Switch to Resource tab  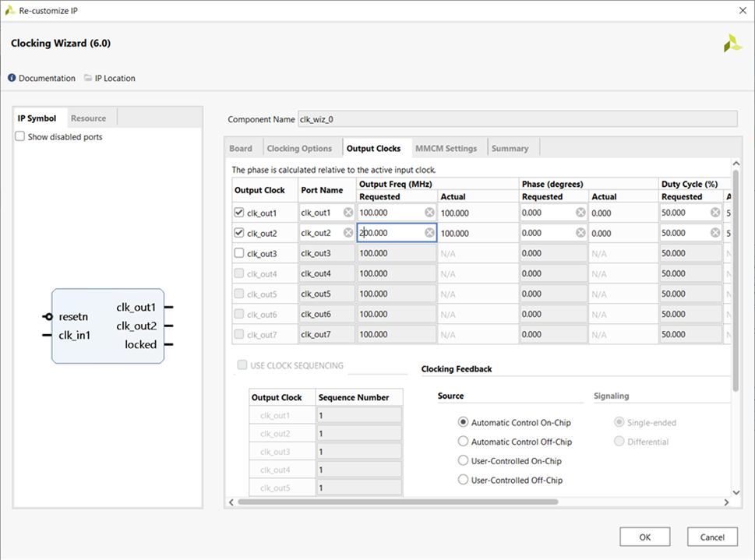pos(88,118)
